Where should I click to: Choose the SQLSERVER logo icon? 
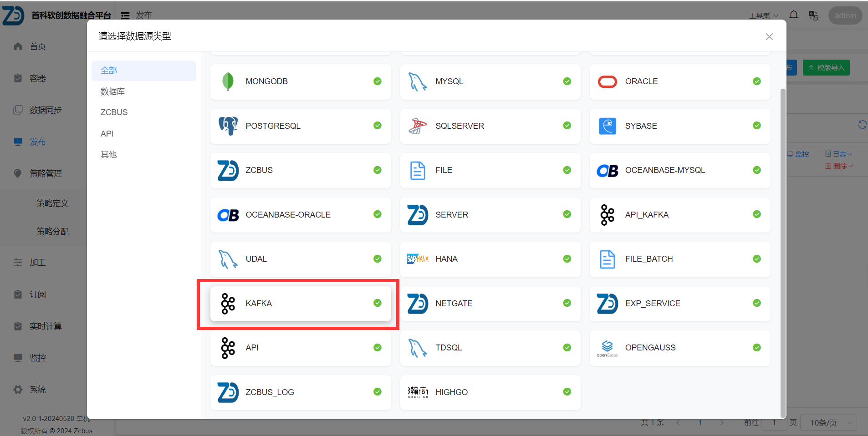418,126
